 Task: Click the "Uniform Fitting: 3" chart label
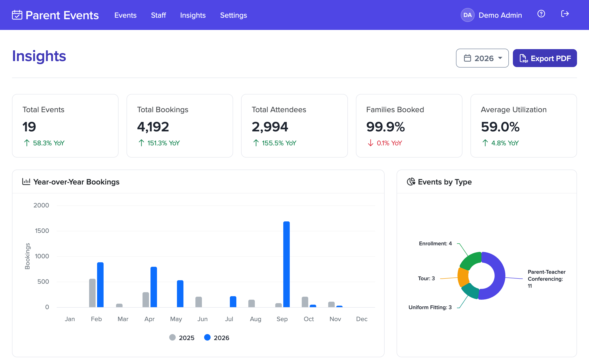[430, 307]
